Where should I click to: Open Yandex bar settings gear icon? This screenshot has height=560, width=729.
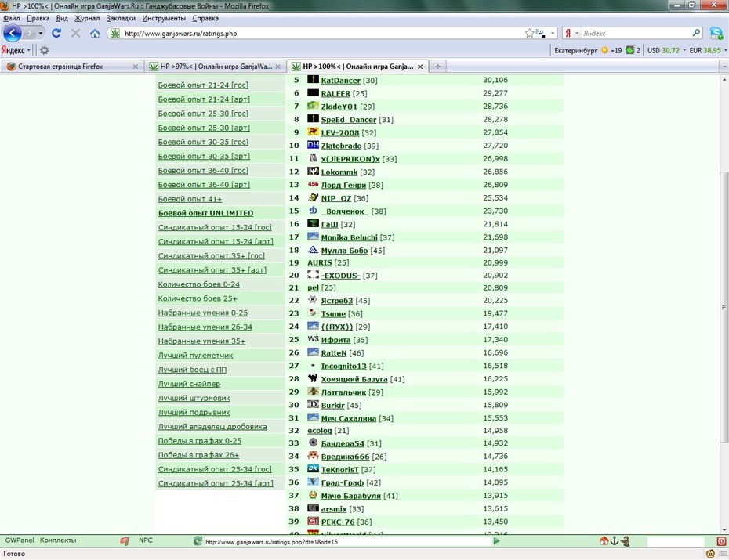[x=44, y=50]
